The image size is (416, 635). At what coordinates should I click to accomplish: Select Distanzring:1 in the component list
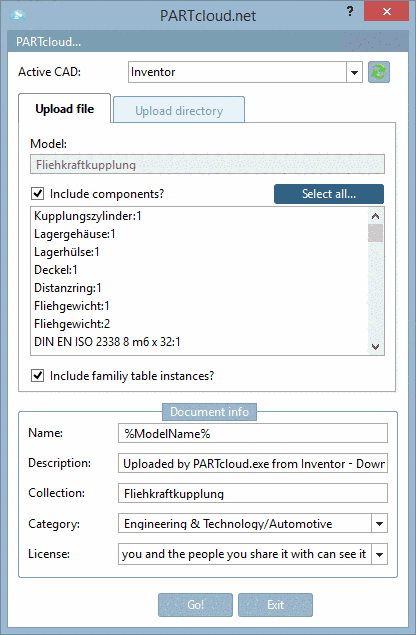[x=68, y=288]
